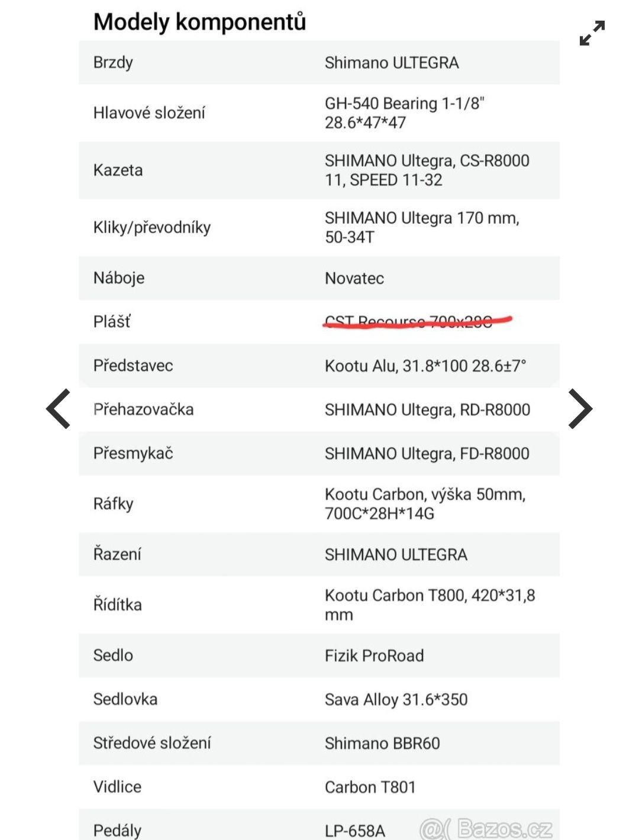Select the Ráfky Kootu Carbon rim spec

(x=425, y=504)
